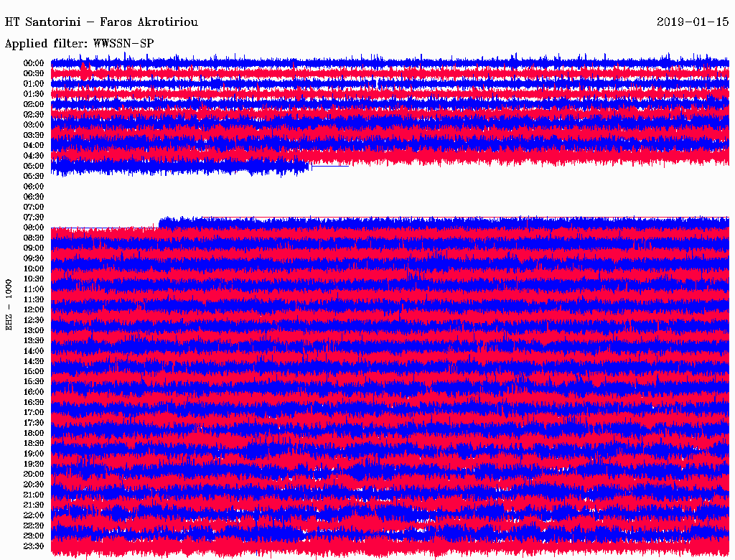This screenshot has height=560, width=735.
Task: Select the 01:00 time label
Action: point(34,84)
